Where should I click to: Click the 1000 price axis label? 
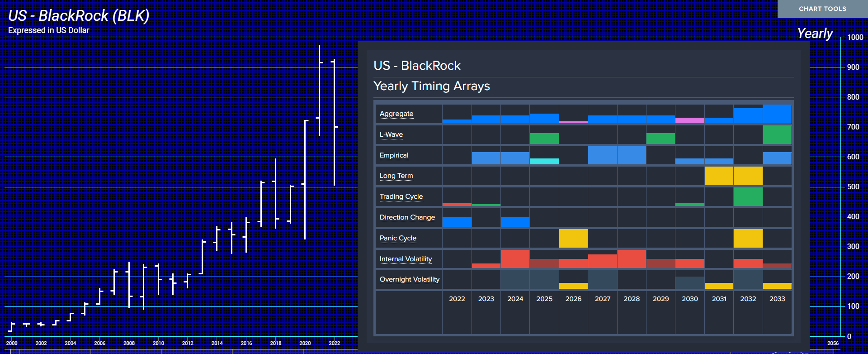click(x=855, y=37)
